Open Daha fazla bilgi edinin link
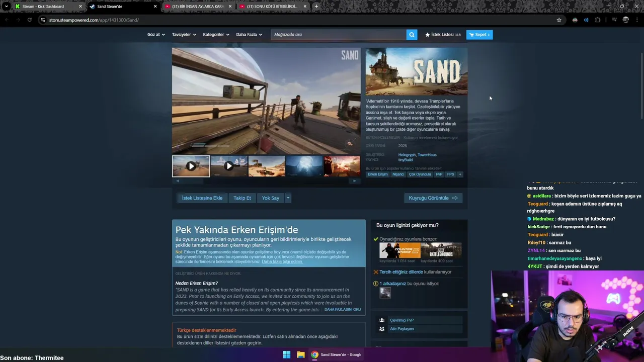Screen dimensions: 644x362 click(x=282, y=262)
